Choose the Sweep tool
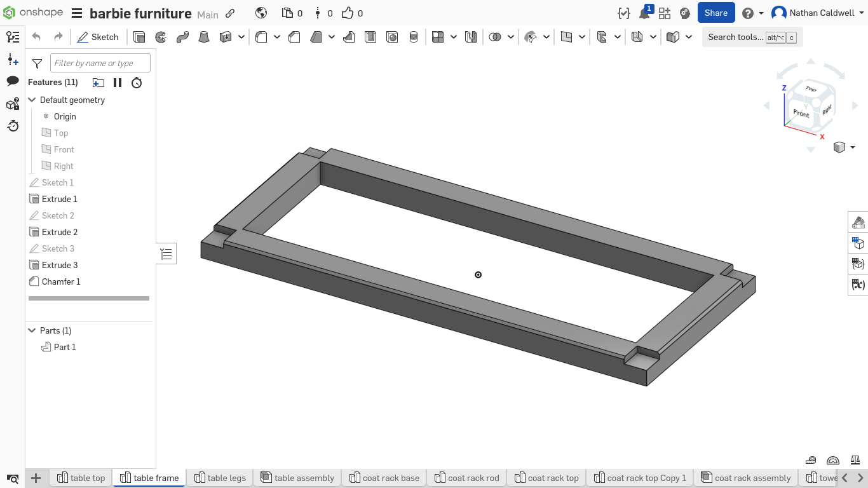 (x=182, y=37)
